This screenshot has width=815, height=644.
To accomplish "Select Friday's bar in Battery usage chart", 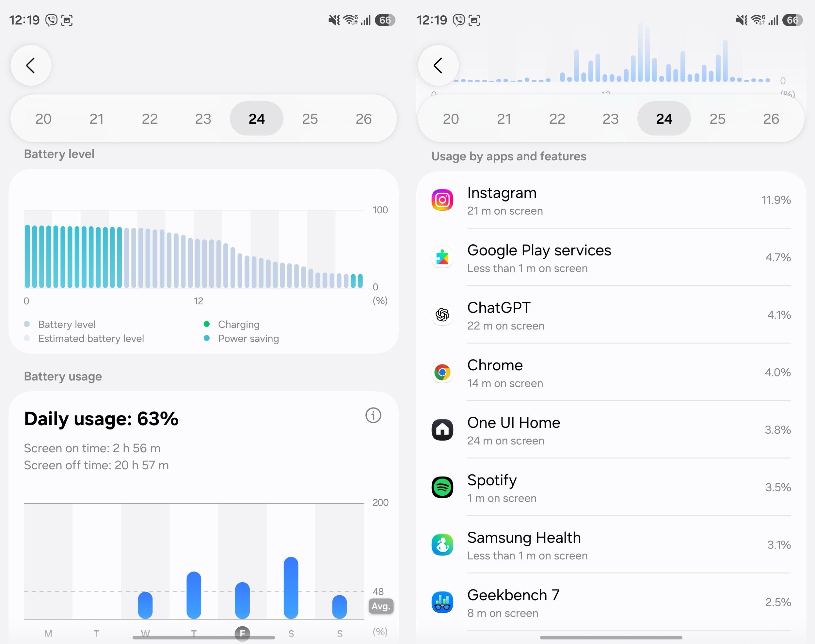I will (x=242, y=601).
